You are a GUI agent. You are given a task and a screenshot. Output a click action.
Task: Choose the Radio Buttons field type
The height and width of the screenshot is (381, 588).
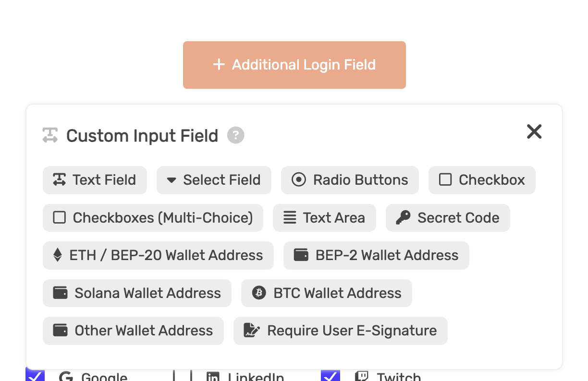click(350, 180)
